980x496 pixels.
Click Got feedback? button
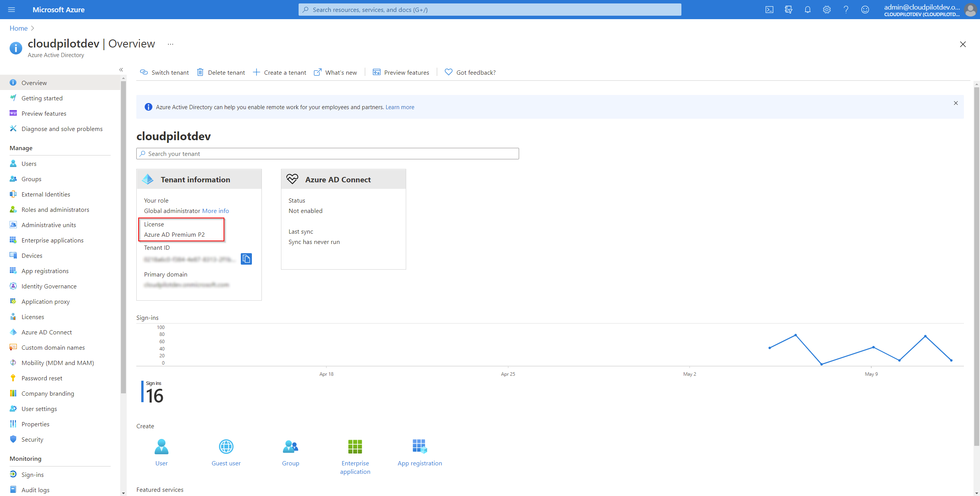(x=470, y=72)
